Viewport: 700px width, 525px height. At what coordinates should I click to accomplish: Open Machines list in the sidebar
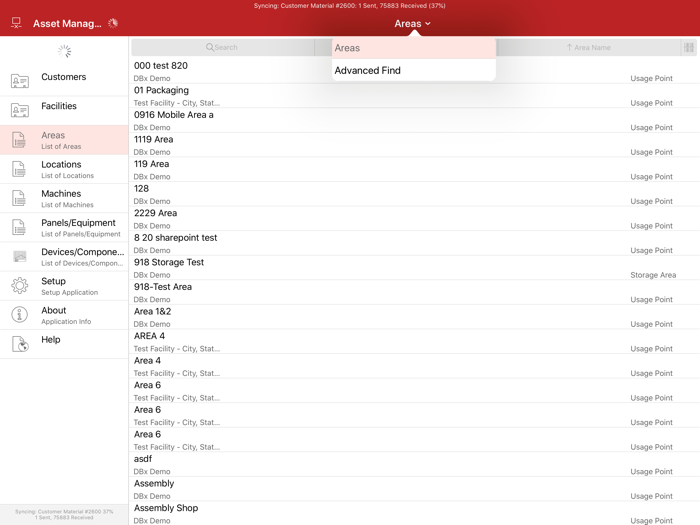click(x=64, y=198)
